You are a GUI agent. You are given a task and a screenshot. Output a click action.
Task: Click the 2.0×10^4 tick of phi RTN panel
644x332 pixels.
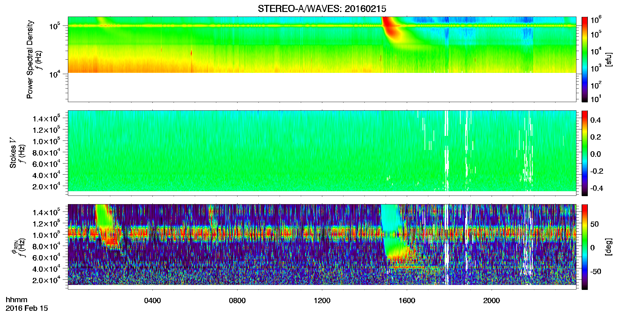pos(46,280)
